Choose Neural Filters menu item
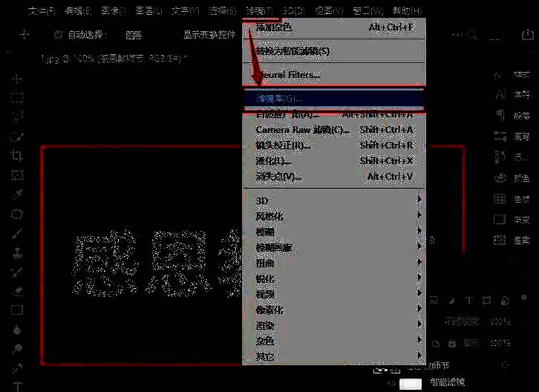Screen dimensions: 539x392 tap(334, 75)
